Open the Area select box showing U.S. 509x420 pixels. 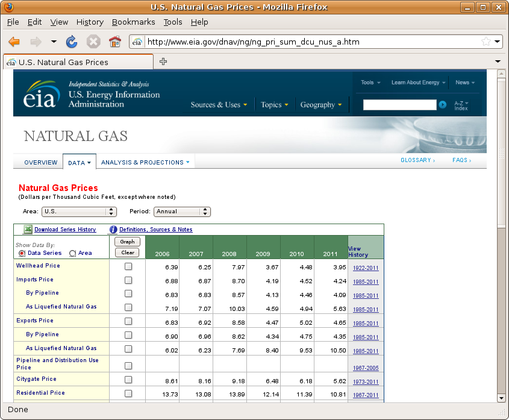79,212
